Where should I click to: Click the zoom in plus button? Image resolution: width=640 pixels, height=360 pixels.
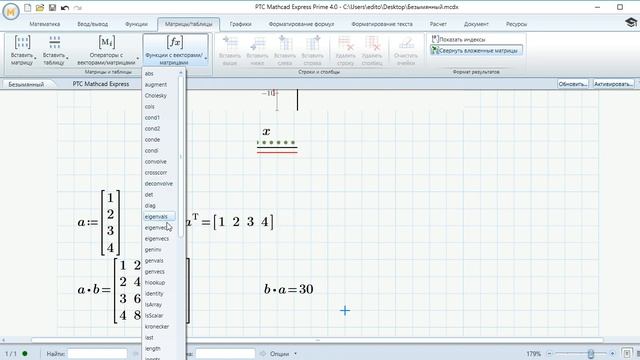coord(612,353)
